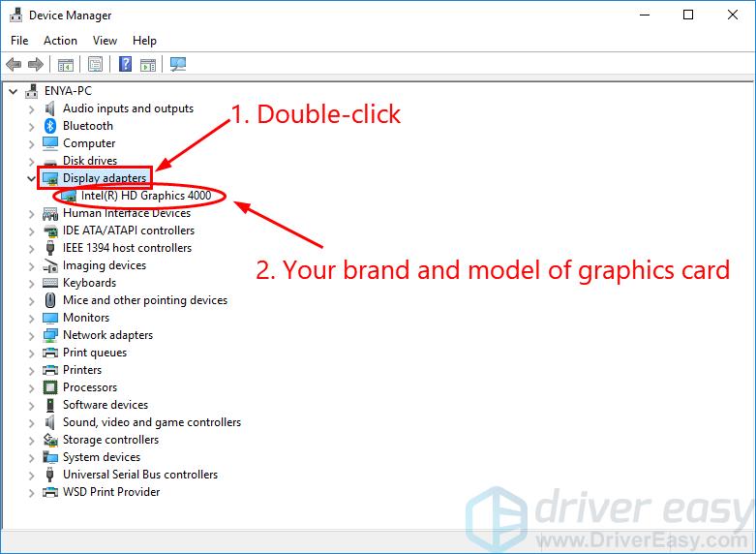The height and width of the screenshot is (554, 756).
Task: Click the Computer monitor icon
Action: pos(50,143)
